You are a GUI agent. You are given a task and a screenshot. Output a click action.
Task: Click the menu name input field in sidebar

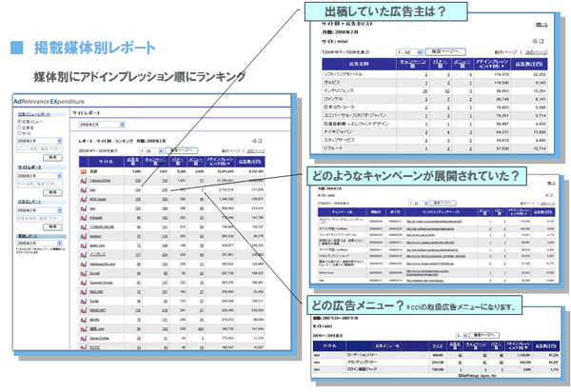[39, 149]
